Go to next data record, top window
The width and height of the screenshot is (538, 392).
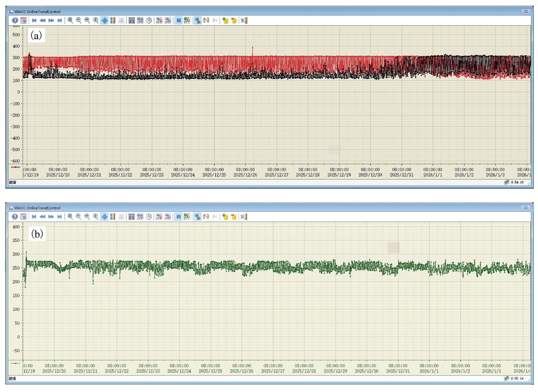pos(51,20)
